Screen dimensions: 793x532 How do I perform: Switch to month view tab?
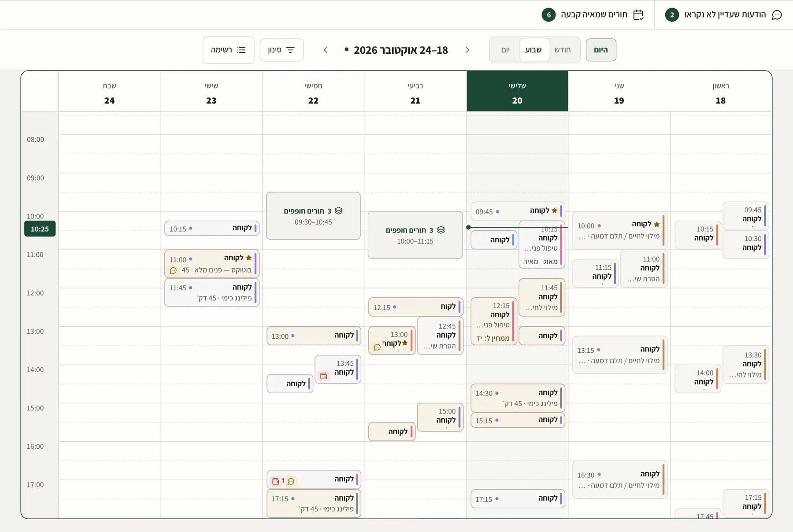[x=563, y=50]
